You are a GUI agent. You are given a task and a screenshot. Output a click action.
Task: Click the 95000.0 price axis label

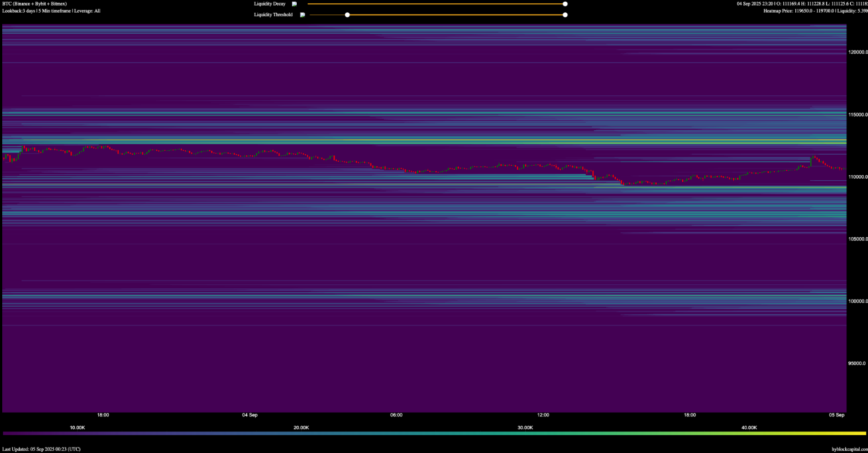pyautogui.click(x=856, y=364)
